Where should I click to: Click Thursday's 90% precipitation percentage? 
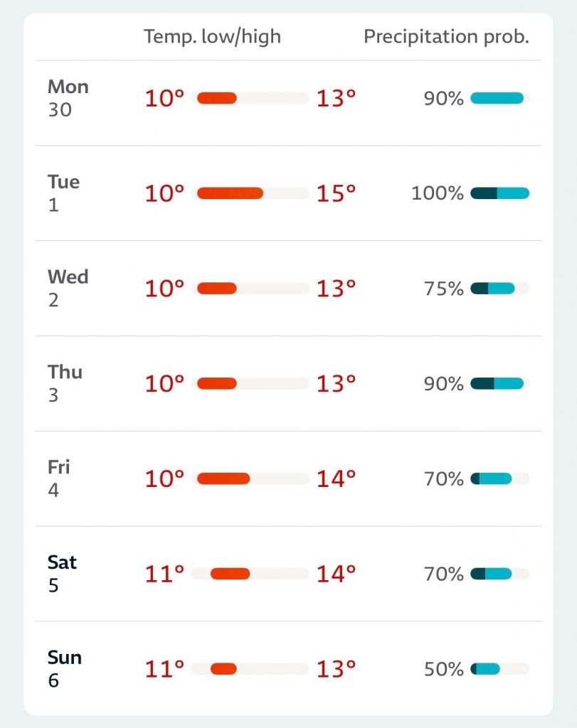click(x=444, y=384)
